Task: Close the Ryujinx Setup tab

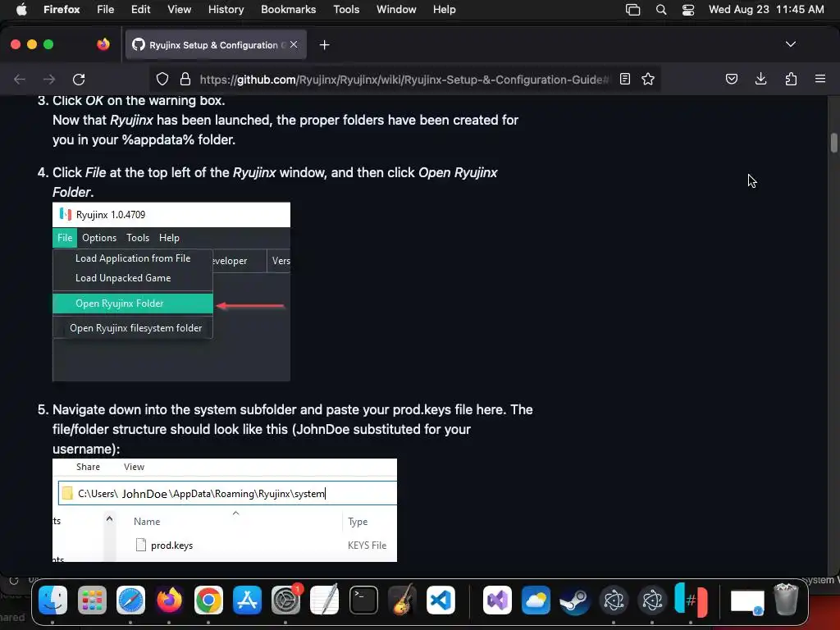Action: [294, 44]
